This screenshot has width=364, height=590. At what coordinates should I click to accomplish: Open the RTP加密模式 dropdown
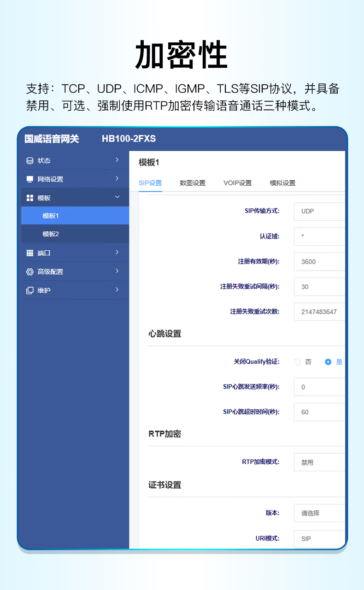click(320, 462)
